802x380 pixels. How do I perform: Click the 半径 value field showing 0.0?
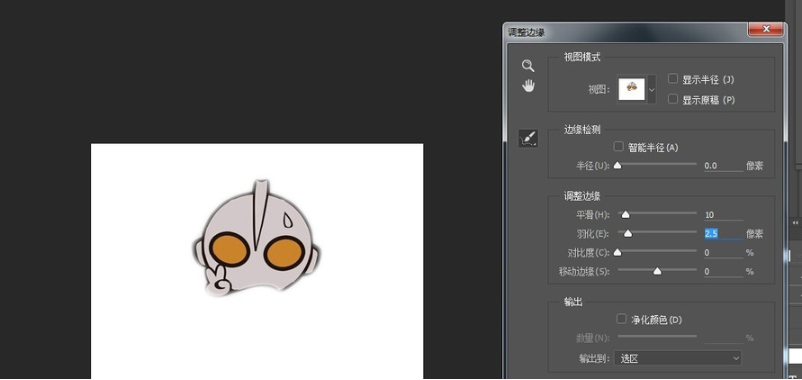(x=723, y=166)
